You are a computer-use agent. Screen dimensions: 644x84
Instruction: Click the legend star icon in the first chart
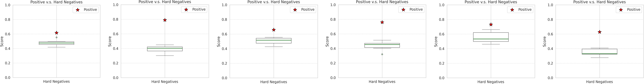[x=78, y=10]
